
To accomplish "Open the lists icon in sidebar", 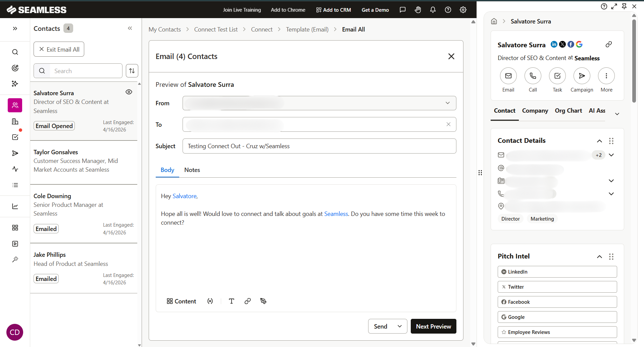I will pyautogui.click(x=15, y=185).
